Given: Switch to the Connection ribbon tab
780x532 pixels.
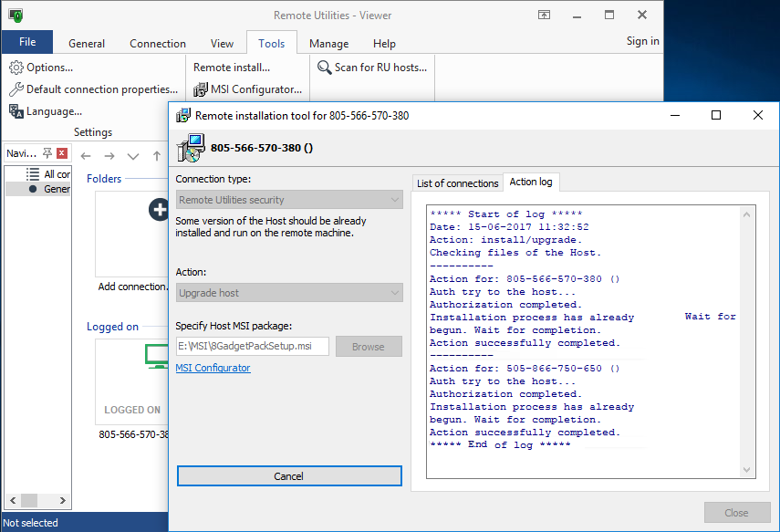Looking at the screenshot, I should [x=158, y=44].
